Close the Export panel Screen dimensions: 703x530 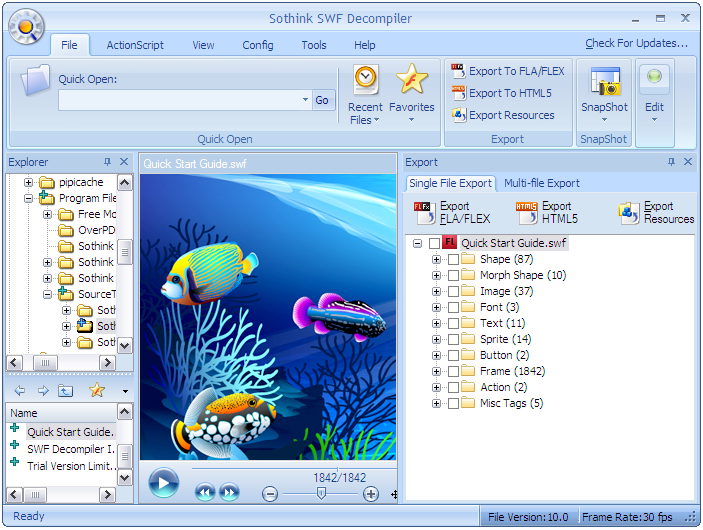[688, 161]
